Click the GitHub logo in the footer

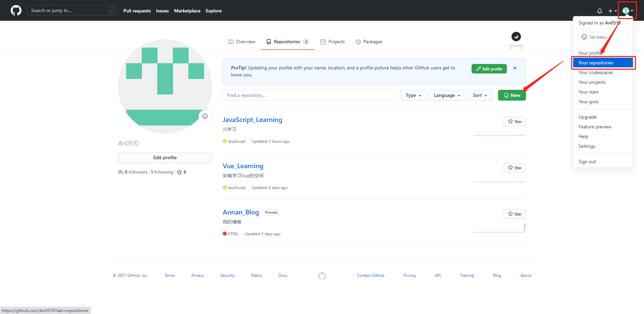(x=322, y=276)
